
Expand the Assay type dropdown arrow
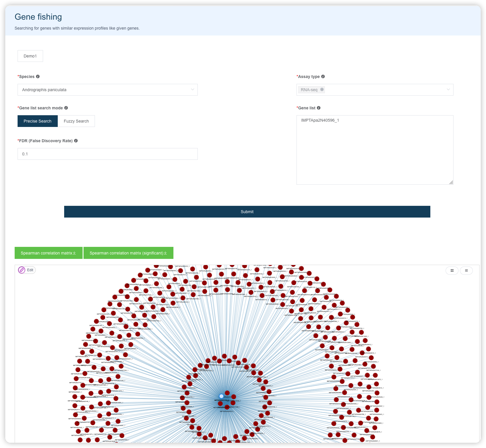click(448, 90)
